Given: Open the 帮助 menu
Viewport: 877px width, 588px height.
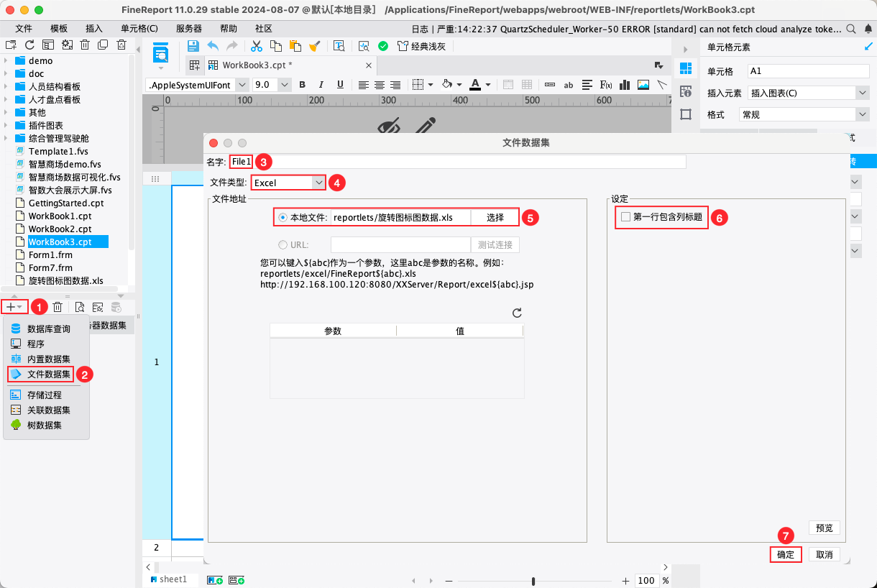Looking at the screenshot, I should pyautogui.click(x=229, y=29).
